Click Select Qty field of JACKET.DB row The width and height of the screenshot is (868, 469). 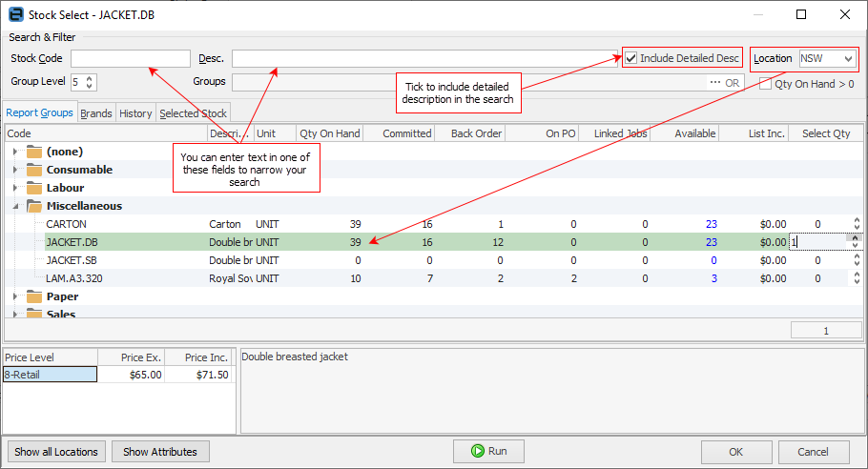(817, 242)
